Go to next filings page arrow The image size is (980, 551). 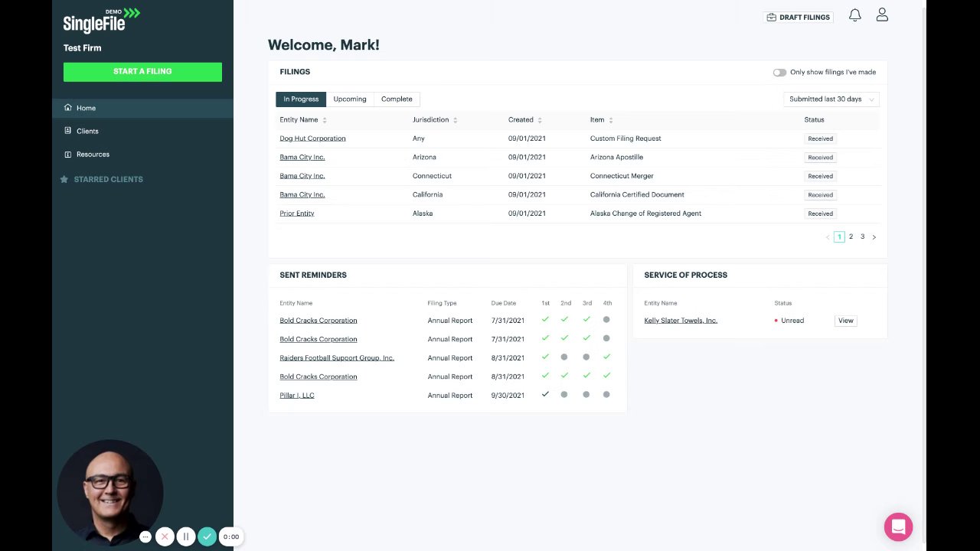click(874, 237)
